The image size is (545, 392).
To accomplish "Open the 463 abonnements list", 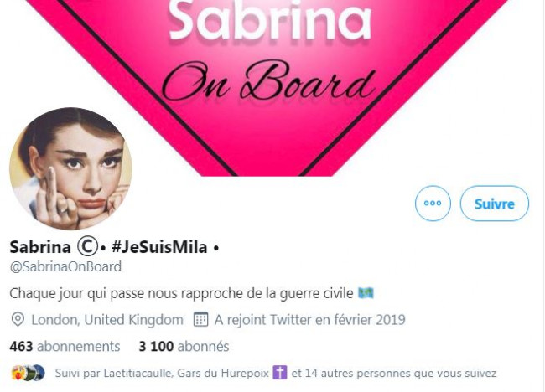I will click(65, 347).
